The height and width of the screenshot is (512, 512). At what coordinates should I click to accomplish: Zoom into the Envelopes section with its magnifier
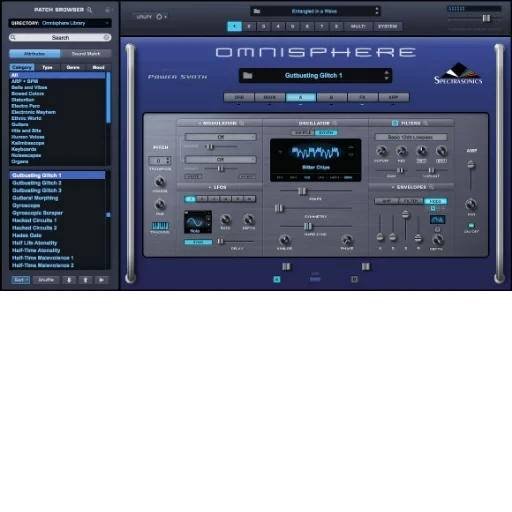[431, 187]
